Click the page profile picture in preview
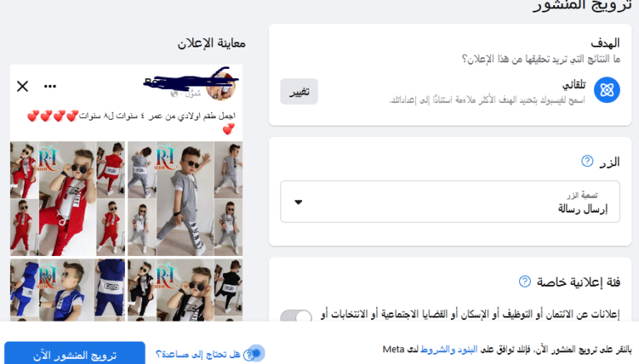Viewport: 639px width, 364px height. [220, 86]
